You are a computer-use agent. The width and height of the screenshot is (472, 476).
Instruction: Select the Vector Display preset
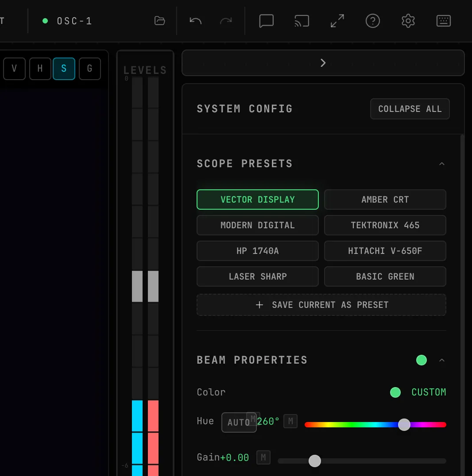tap(258, 200)
